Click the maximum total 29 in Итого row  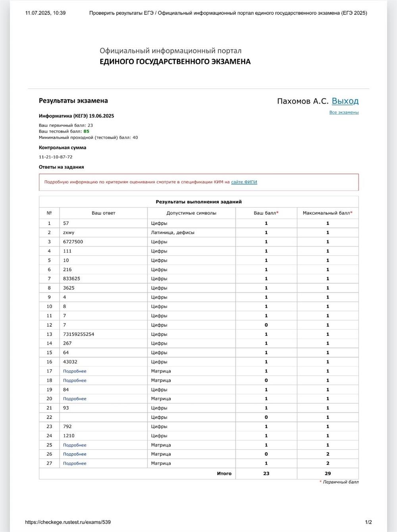pos(328,474)
